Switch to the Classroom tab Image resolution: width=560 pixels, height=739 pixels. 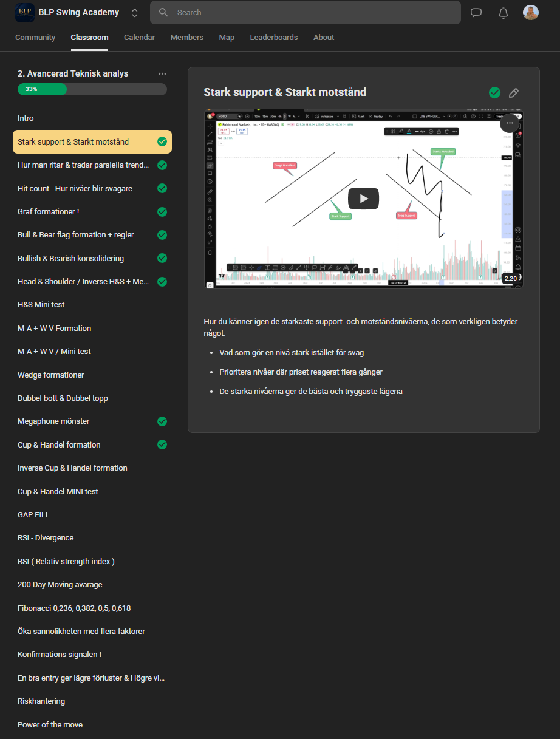89,37
